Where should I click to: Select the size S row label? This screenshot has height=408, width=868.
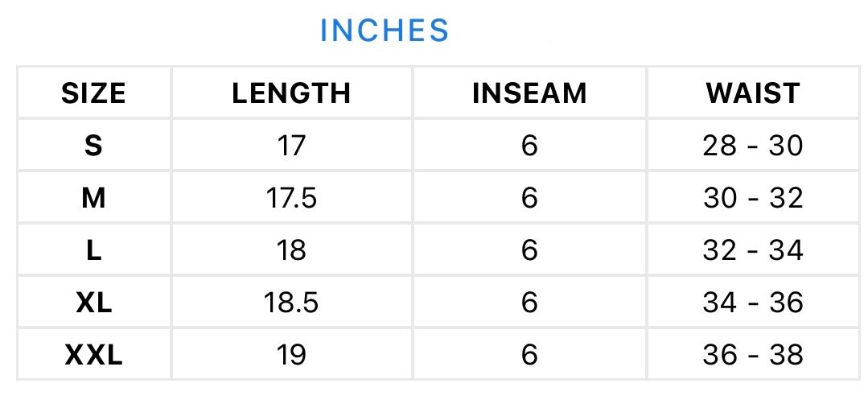[x=93, y=146]
